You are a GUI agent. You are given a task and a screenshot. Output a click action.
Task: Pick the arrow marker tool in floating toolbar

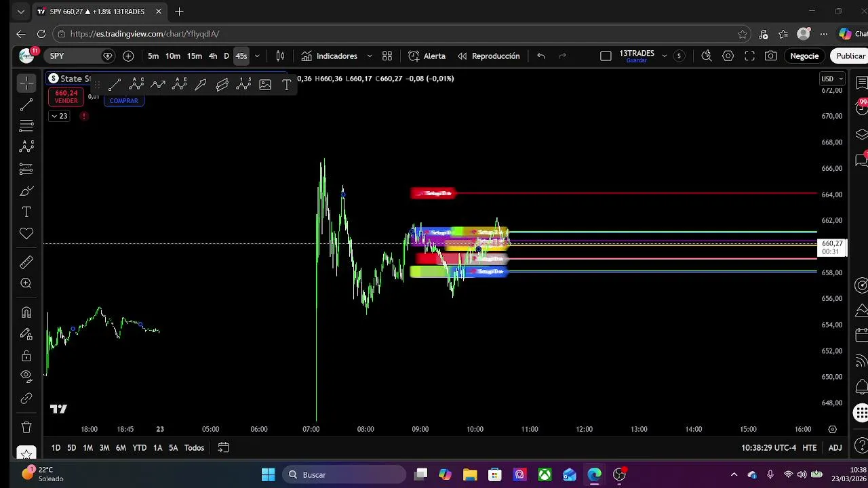pos(201,85)
